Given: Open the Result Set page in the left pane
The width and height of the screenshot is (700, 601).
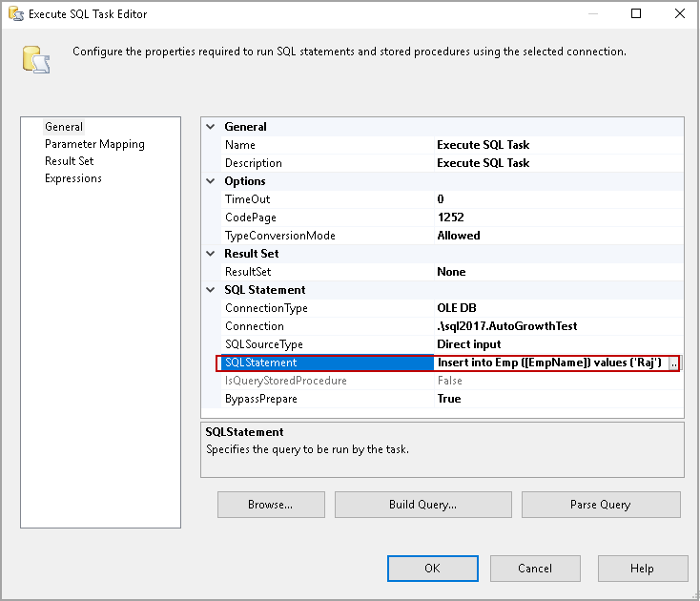Looking at the screenshot, I should click(70, 161).
